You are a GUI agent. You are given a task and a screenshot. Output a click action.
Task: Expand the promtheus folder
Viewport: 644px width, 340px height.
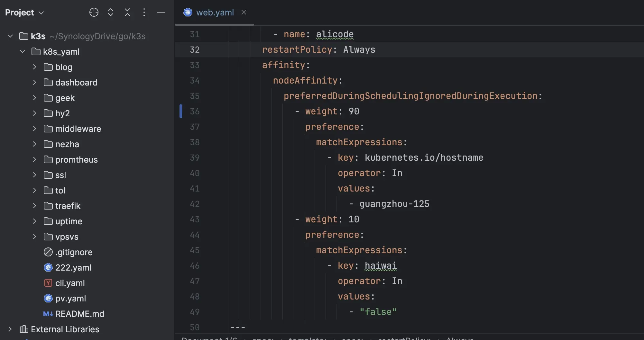tap(34, 159)
